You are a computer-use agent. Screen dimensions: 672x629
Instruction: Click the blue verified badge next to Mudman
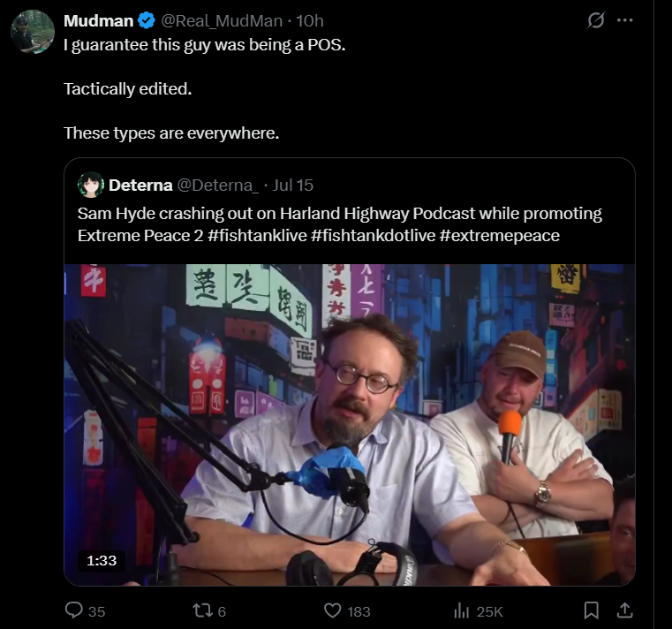pos(147,20)
